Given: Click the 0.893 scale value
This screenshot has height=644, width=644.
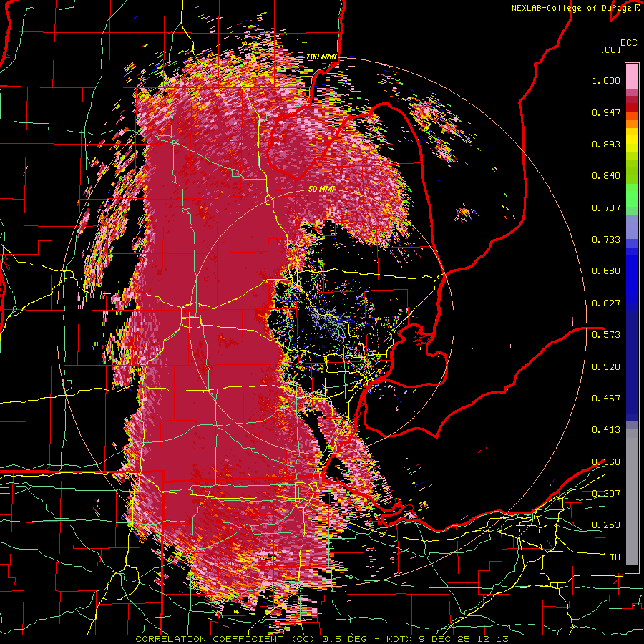Looking at the screenshot, I should click(x=606, y=144).
